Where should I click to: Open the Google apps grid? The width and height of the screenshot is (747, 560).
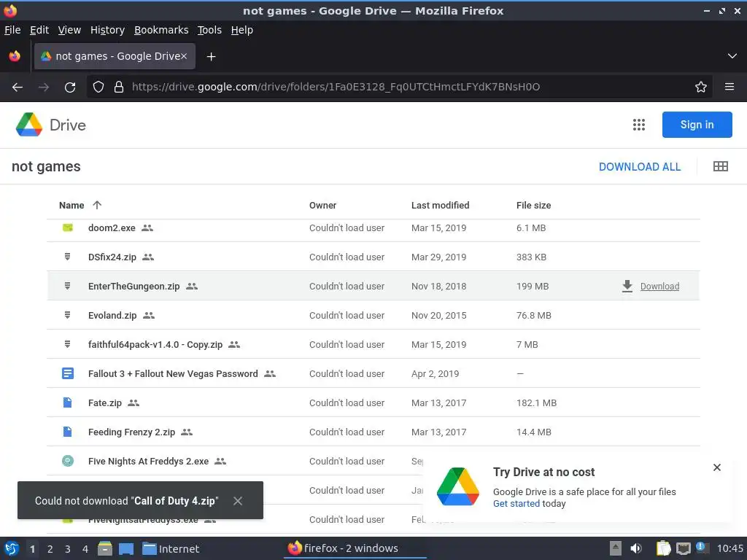pyautogui.click(x=638, y=125)
